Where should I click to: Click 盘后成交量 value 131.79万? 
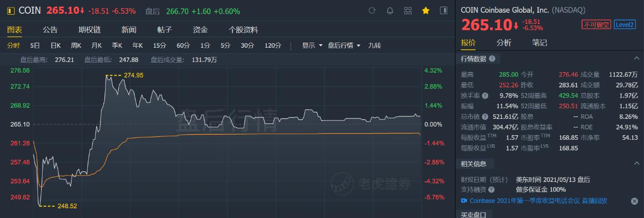pyautogui.click(x=205, y=59)
